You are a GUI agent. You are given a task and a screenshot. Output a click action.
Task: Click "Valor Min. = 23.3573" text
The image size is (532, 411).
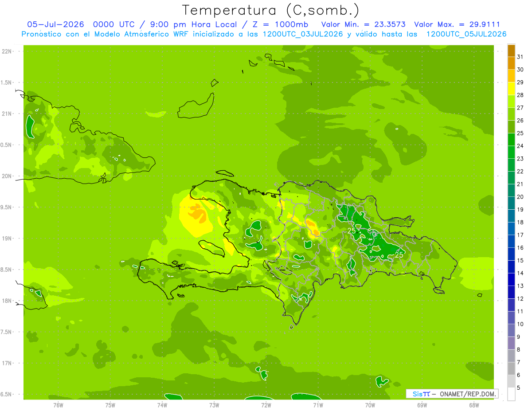364,24
